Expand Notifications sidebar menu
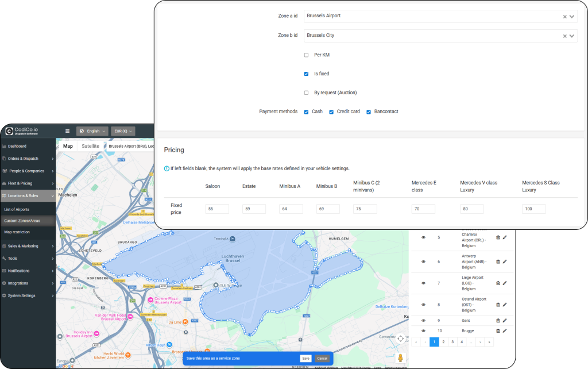The image size is (588, 369). [x=28, y=271]
